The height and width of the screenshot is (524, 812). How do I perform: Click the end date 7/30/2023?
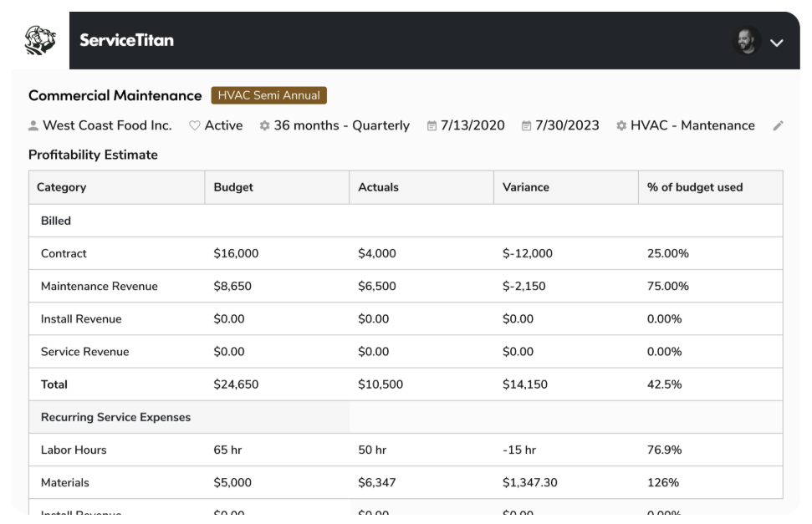pos(567,125)
